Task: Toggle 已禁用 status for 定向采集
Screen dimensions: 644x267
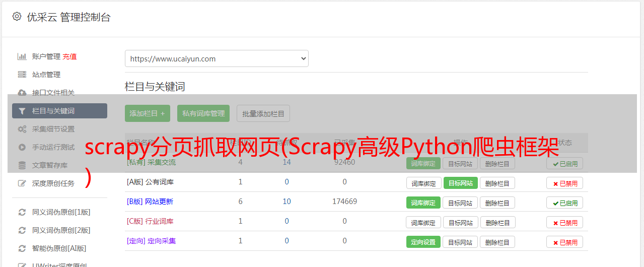Action: click(x=564, y=242)
